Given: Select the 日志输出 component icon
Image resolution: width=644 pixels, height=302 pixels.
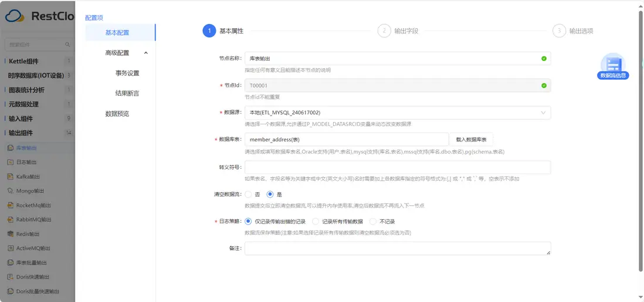Looking at the screenshot, I should [x=11, y=162].
